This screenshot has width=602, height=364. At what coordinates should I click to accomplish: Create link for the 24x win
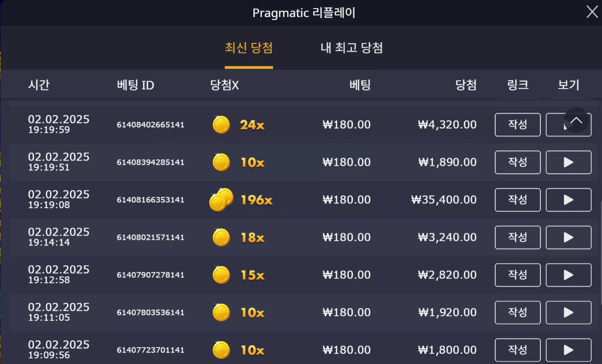[x=517, y=125]
